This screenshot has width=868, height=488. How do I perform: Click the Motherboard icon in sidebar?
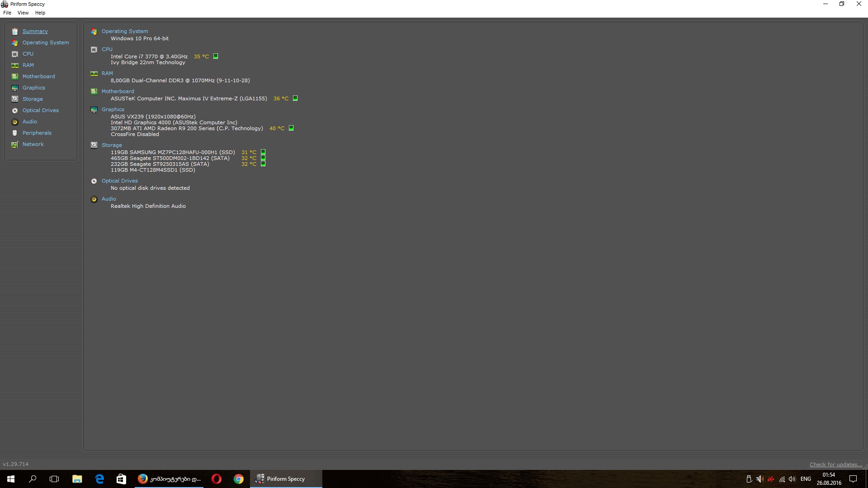pos(15,76)
